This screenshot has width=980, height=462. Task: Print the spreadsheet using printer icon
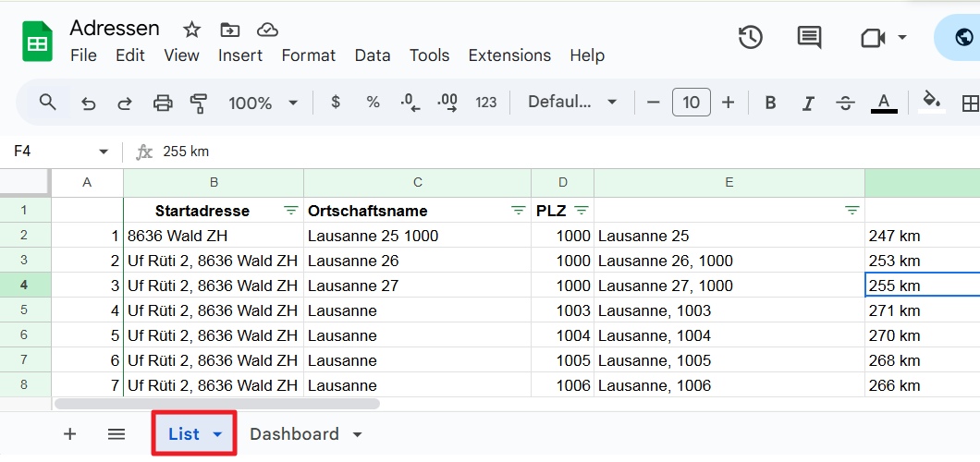tap(163, 103)
